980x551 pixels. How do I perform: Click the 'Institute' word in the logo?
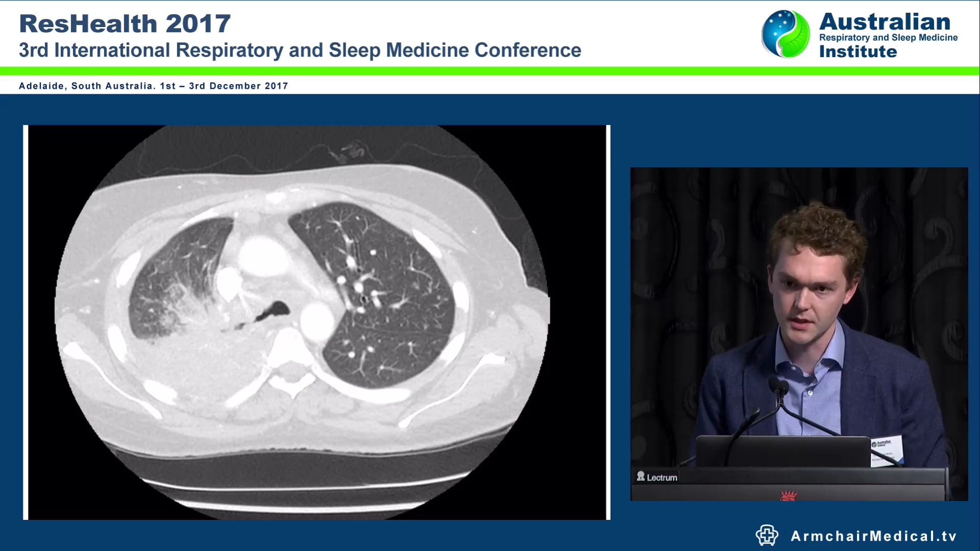pyautogui.click(x=857, y=52)
